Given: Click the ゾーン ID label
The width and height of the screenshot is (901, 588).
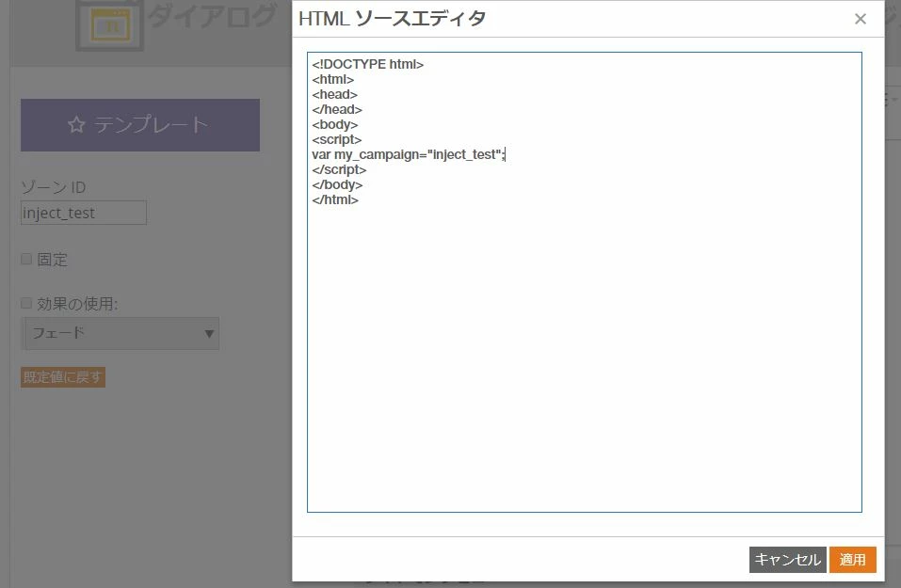Looking at the screenshot, I should [x=54, y=187].
